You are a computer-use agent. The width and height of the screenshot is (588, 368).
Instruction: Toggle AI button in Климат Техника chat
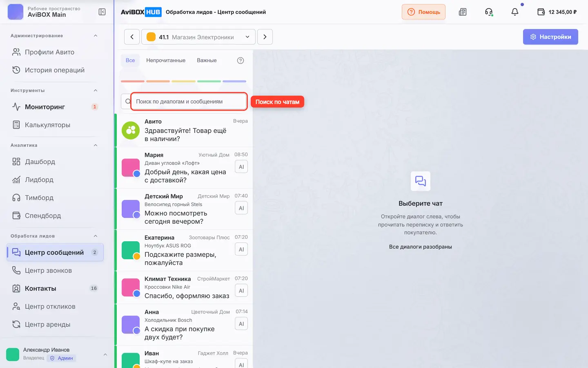(241, 291)
